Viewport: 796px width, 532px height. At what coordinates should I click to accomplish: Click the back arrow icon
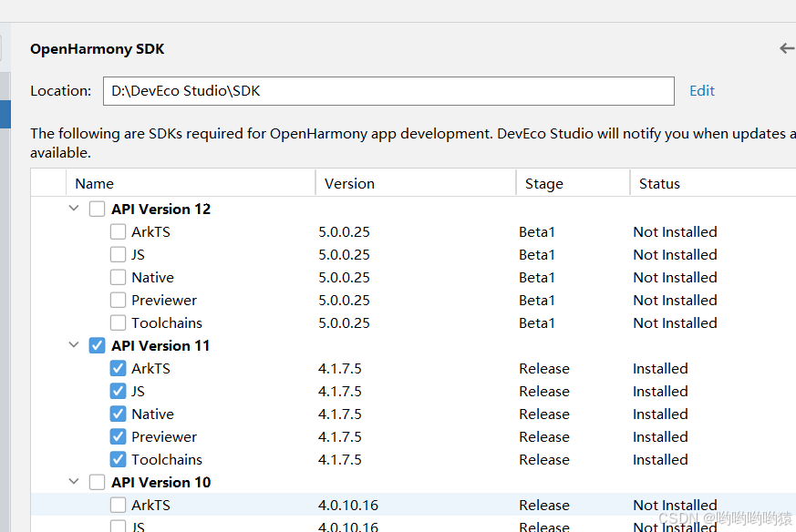click(786, 48)
